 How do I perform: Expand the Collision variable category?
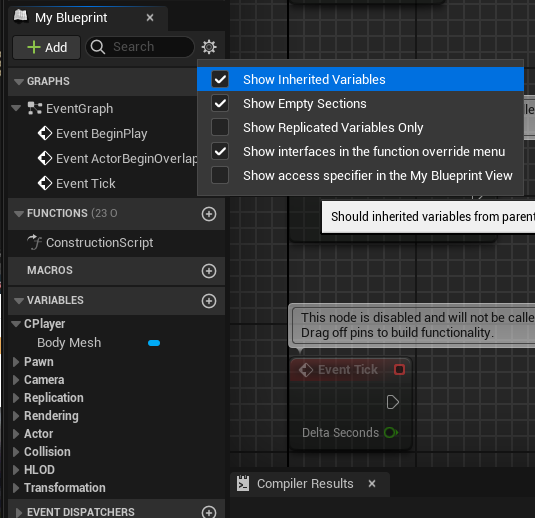point(16,452)
